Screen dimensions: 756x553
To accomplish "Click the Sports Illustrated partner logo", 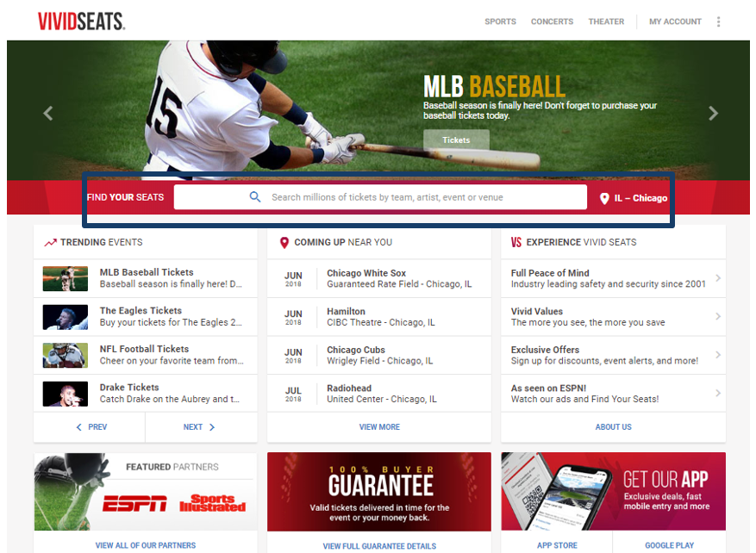I will point(212,503).
